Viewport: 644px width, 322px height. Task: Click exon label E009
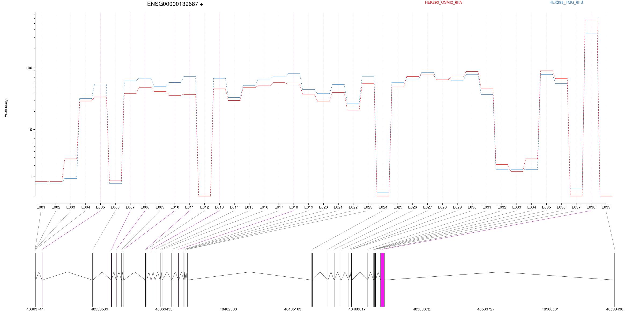coord(160,207)
